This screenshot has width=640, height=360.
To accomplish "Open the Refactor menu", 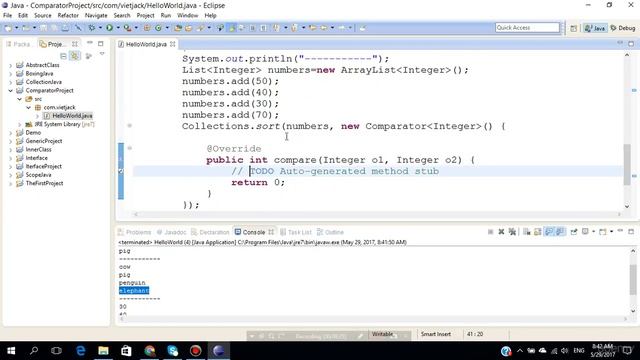I will pyautogui.click(x=68, y=16).
